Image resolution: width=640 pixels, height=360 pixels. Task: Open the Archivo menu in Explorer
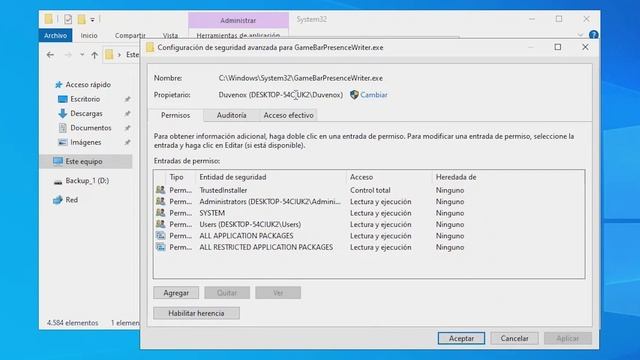[x=56, y=36]
